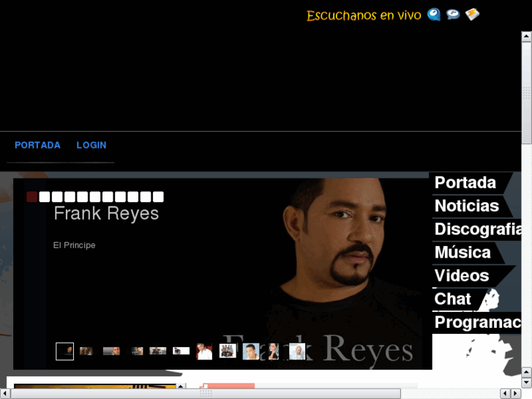Click the horizontal scrollbar right-end left arrow
The width and height of the screenshot is (532, 399).
(x=505, y=394)
